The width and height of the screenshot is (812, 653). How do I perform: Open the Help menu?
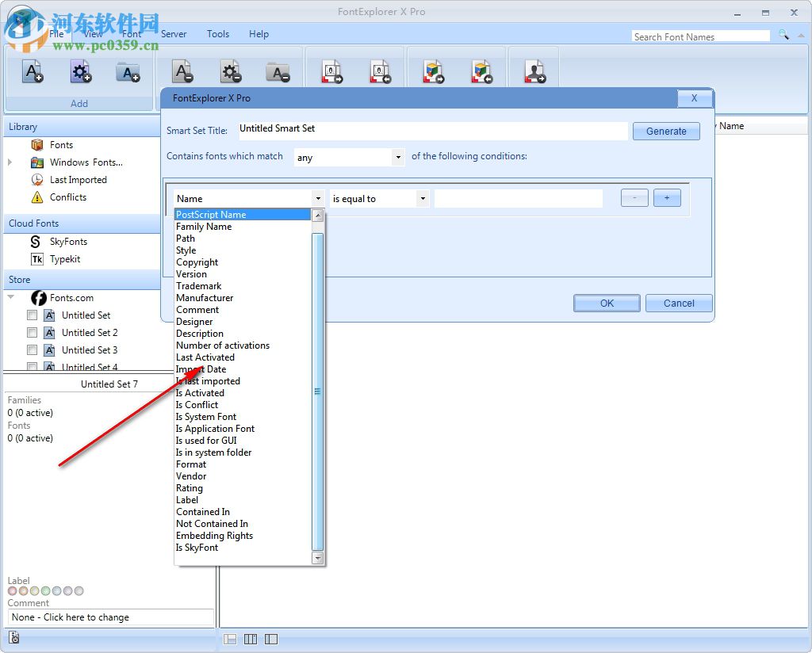tap(259, 34)
